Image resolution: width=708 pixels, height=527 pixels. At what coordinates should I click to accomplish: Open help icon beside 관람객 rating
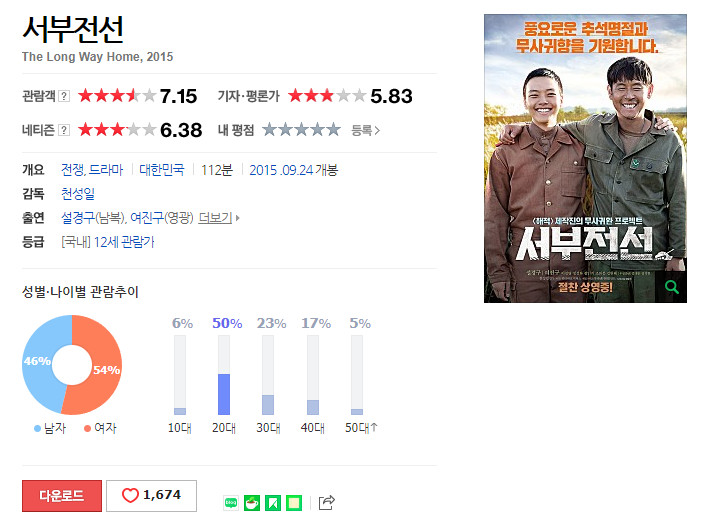coord(65,96)
